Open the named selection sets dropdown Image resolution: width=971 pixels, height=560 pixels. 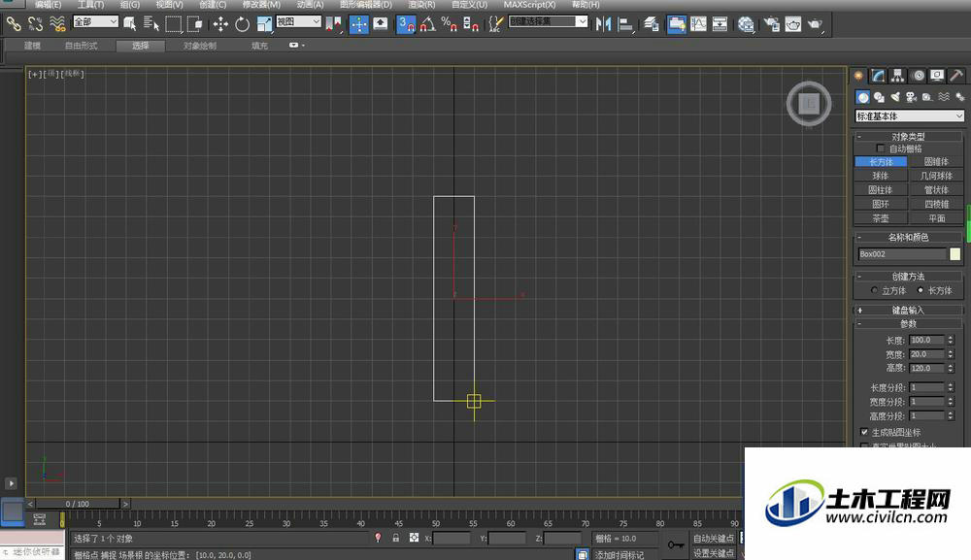[548, 21]
